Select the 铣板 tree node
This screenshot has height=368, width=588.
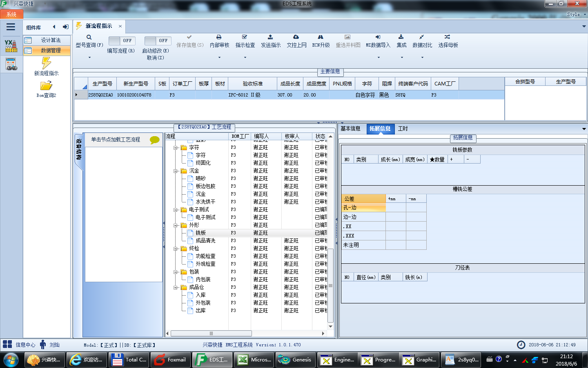coord(200,233)
